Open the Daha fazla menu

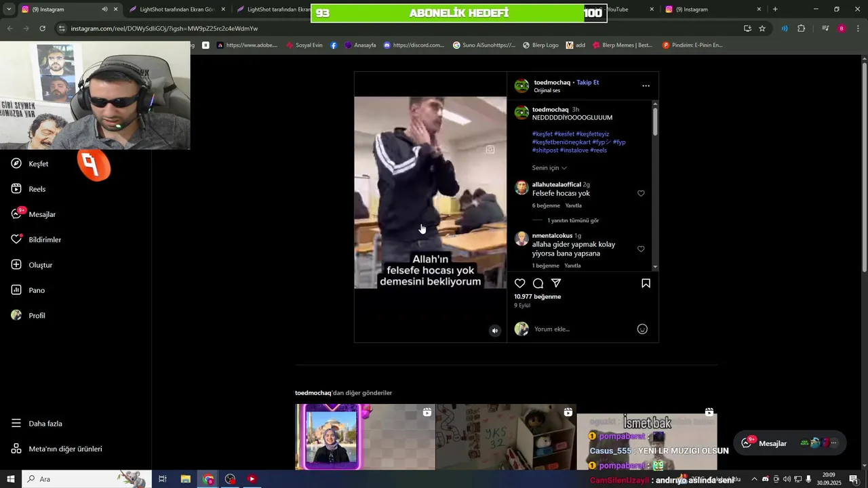point(37,424)
